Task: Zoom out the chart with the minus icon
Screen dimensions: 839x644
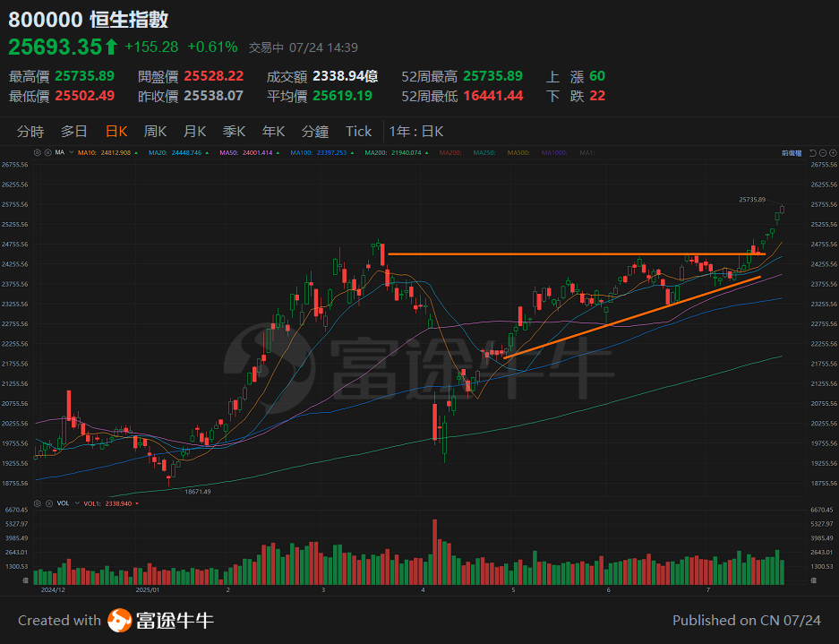Action: point(823,152)
